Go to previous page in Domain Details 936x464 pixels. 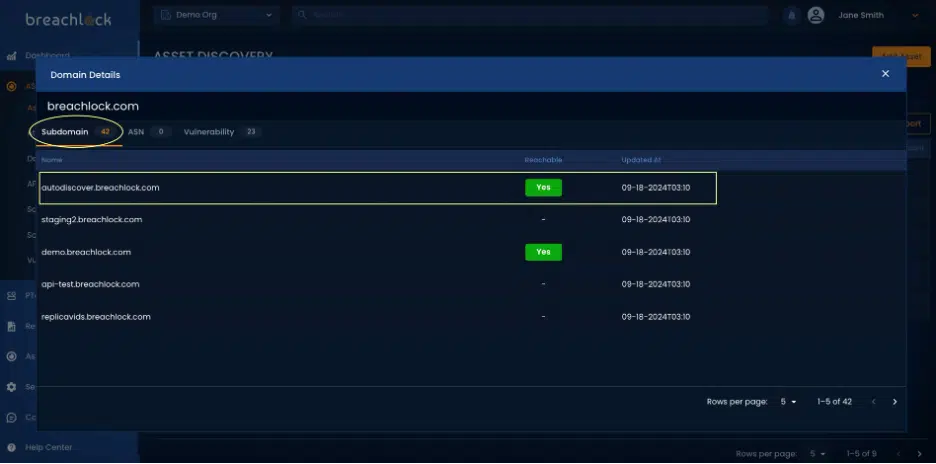[873, 402]
